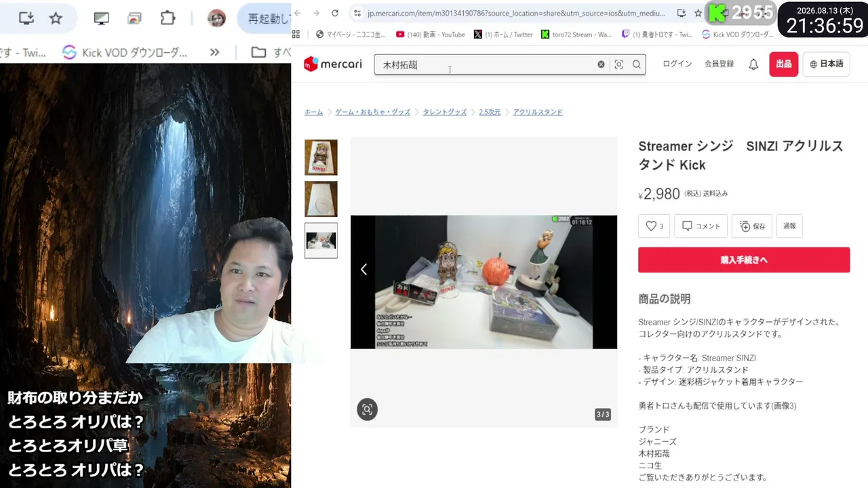Select the second product thumbnail
The width and height of the screenshot is (868, 488).
321,199
